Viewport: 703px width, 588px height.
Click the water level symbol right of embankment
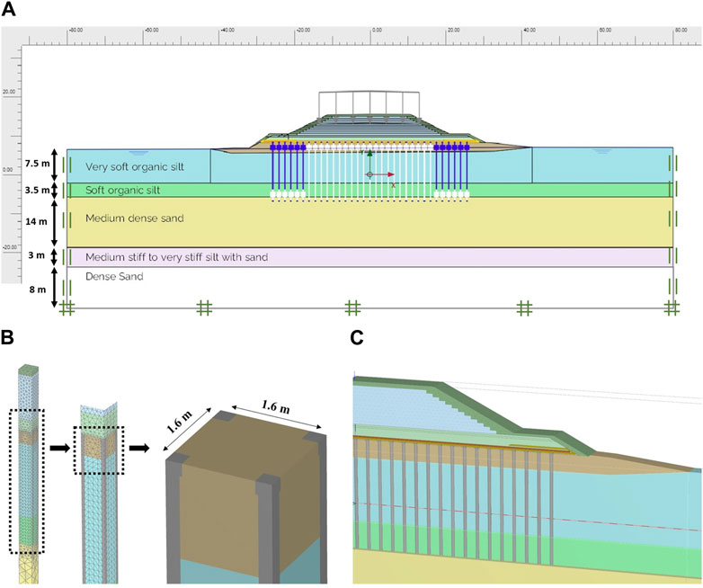(602, 152)
